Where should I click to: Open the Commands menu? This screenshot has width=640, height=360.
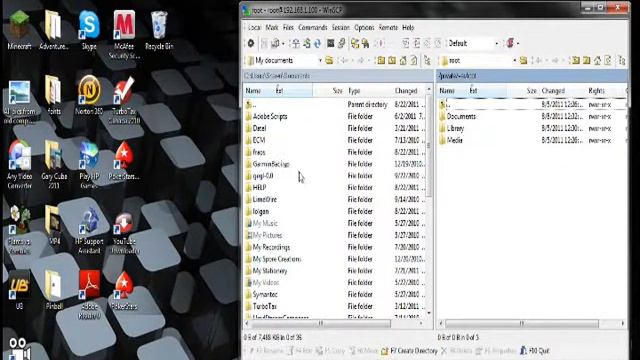click(313, 27)
